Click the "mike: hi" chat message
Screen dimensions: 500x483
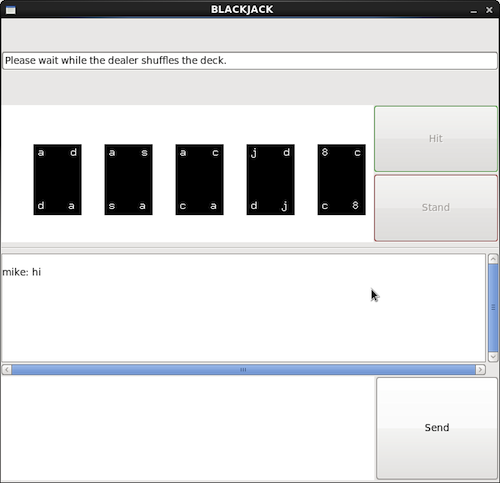[x=22, y=272]
